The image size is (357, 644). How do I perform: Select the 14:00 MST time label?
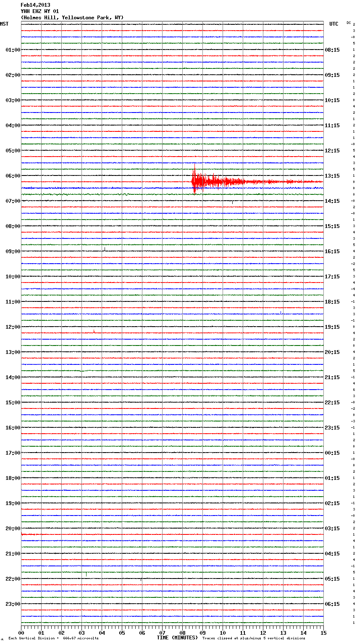(x=13, y=377)
